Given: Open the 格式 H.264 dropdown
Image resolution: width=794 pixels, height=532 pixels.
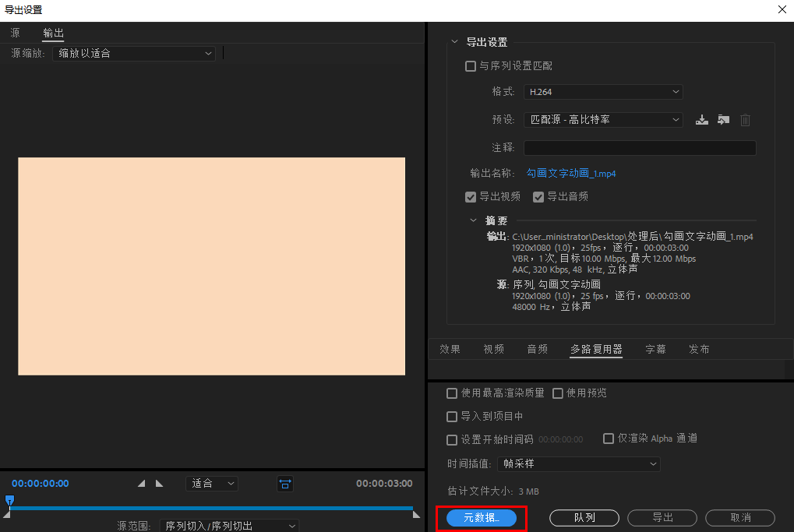Looking at the screenshot, I should tap(603, 92).
